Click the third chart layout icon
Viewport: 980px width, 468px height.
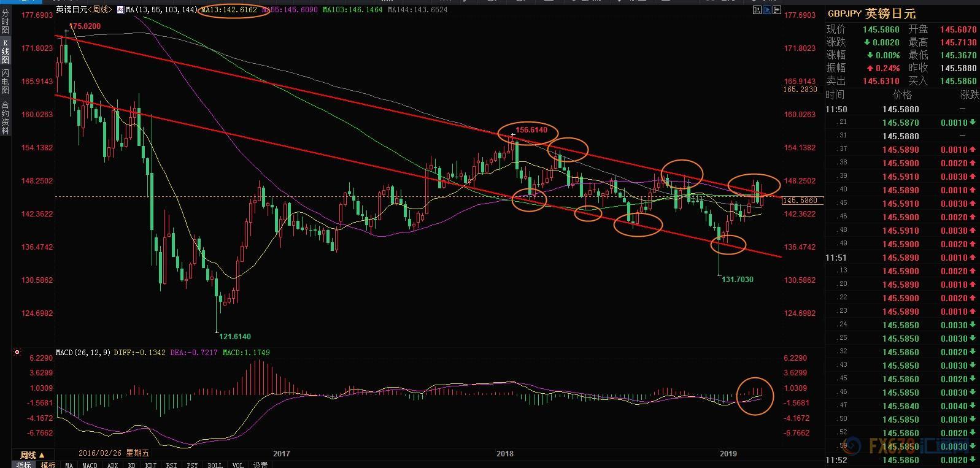click(x=776, y=10)
